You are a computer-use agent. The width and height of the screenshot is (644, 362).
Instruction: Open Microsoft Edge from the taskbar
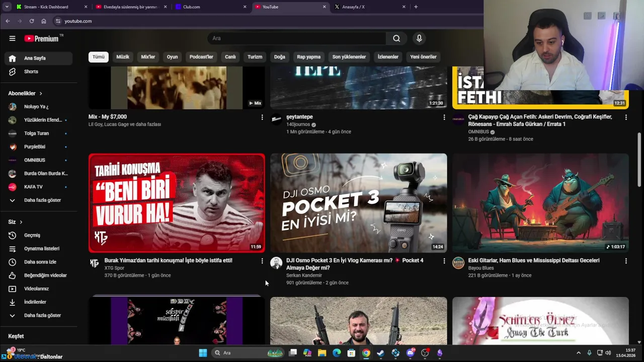coord(337,353)
